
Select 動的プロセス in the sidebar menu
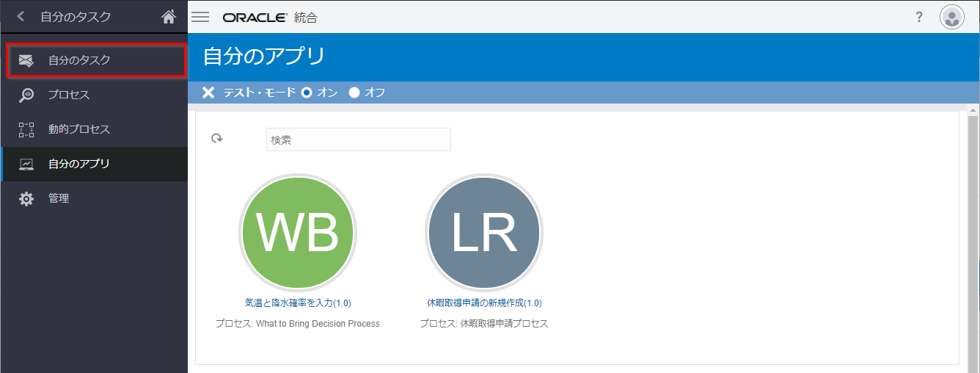(x=79, y=129)
